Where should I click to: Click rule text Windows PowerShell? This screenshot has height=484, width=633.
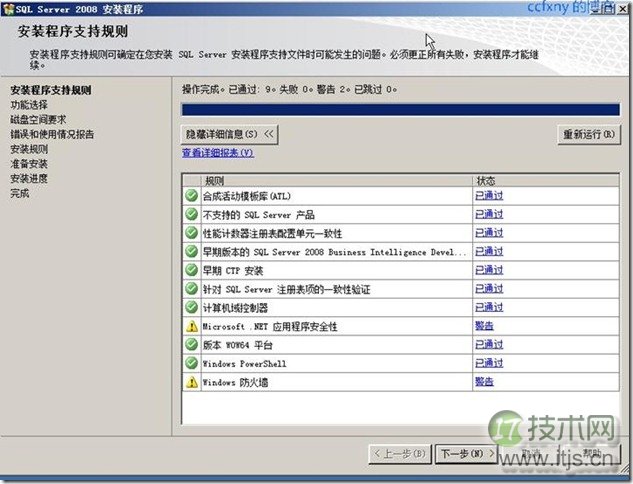pos(244,363)
